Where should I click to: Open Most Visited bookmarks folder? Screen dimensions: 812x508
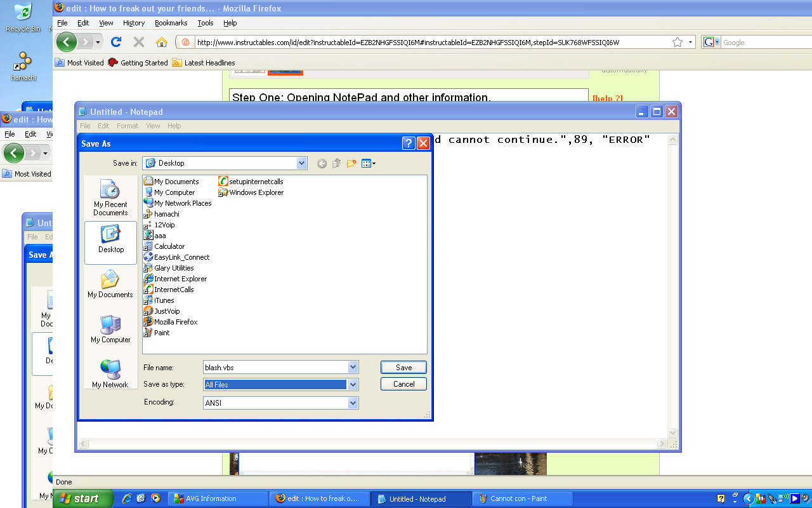pyautogui.click(x=79, y=63)
